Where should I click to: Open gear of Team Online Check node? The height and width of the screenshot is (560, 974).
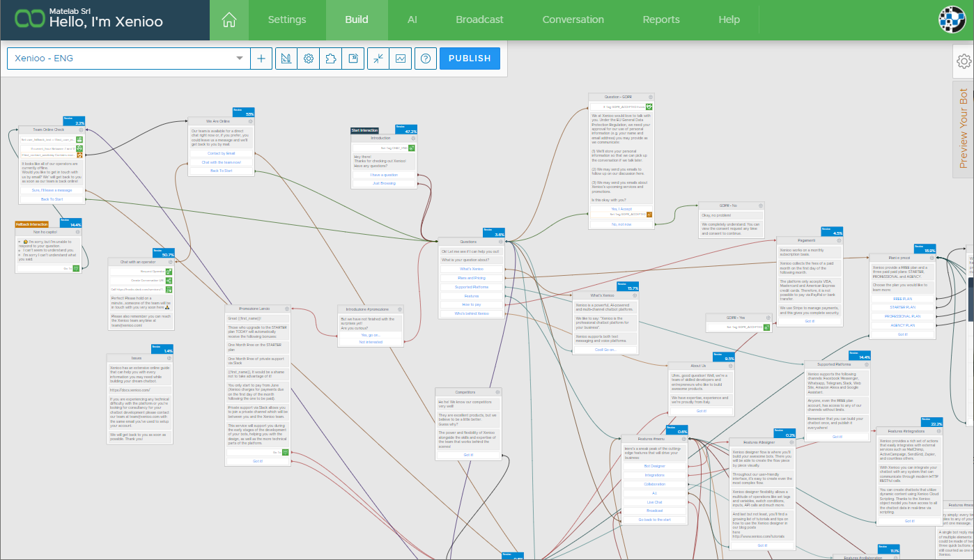coord(81,130)
